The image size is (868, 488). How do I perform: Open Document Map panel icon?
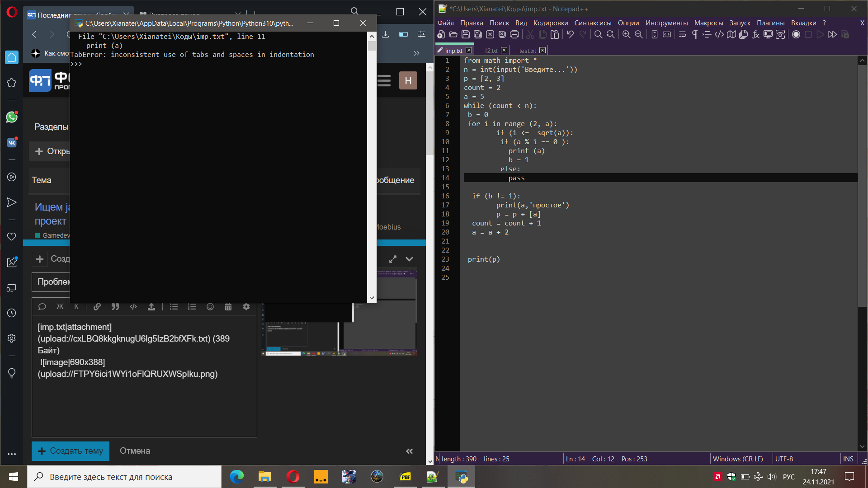point(731,34)
